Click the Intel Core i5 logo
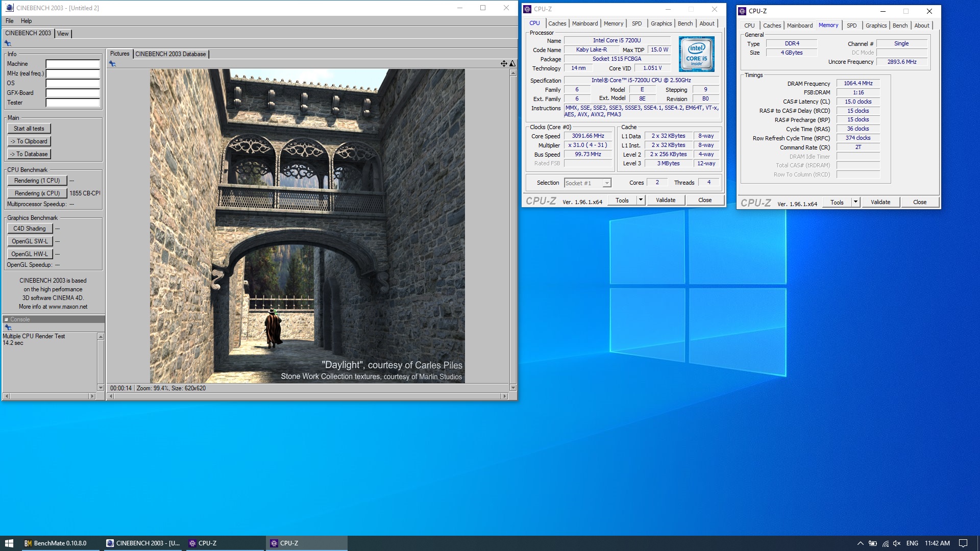This screenshot has width=980, height=551. 696,54
